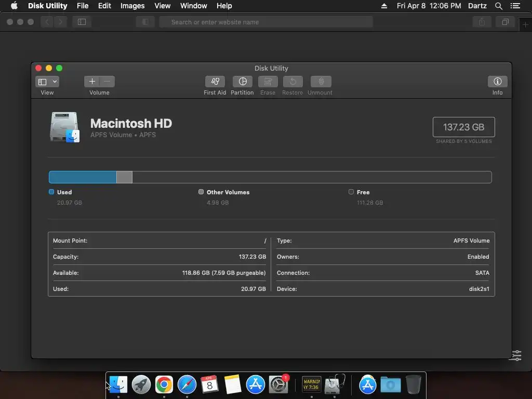Image resolution: width=532 pixels, height=399 pixels.
Task: Show Safari tab overview button
Action: [x=505, y=22]
